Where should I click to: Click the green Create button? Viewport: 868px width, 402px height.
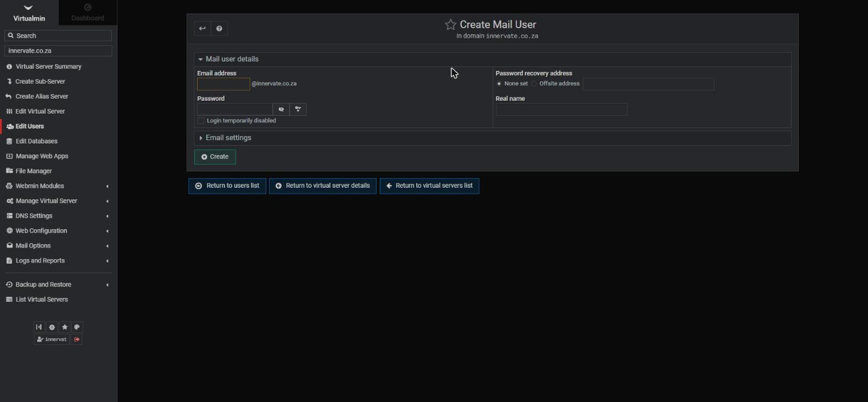point(215,157)
